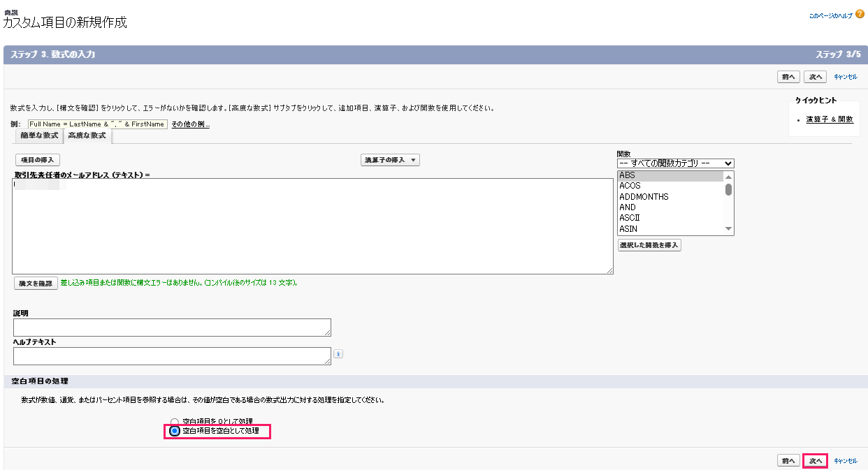Click the 選択した関数を挿入 button

pyautogui.click(x=649, y=245)
